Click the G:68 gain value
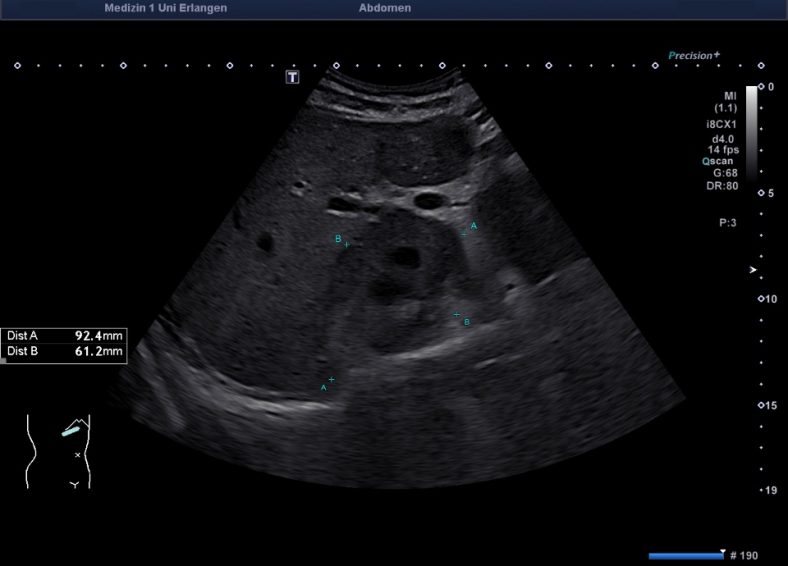This screenshot has height=566, width=788. pyautogui.click(x=723, y=172)
